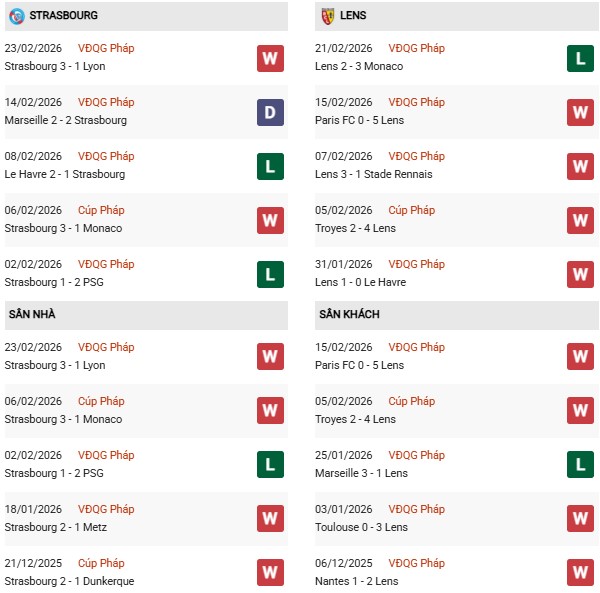
Task: Select the STRASBOURG section header
Action: 64,16
